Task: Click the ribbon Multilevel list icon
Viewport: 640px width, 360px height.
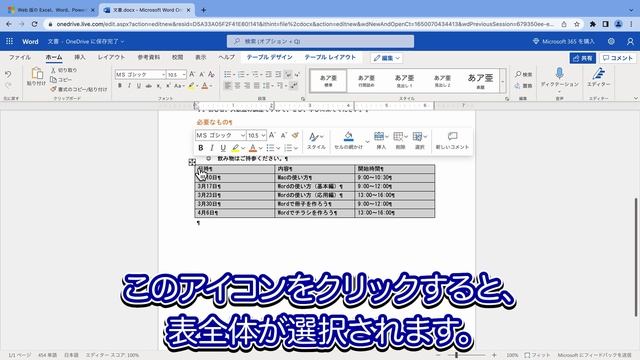Action: click(x=255, y=74)
